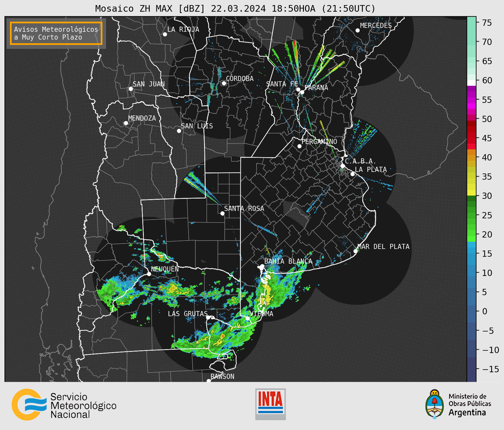Click the San Luis city marker dot
The image size is (504, 430).
coord(179,131)
